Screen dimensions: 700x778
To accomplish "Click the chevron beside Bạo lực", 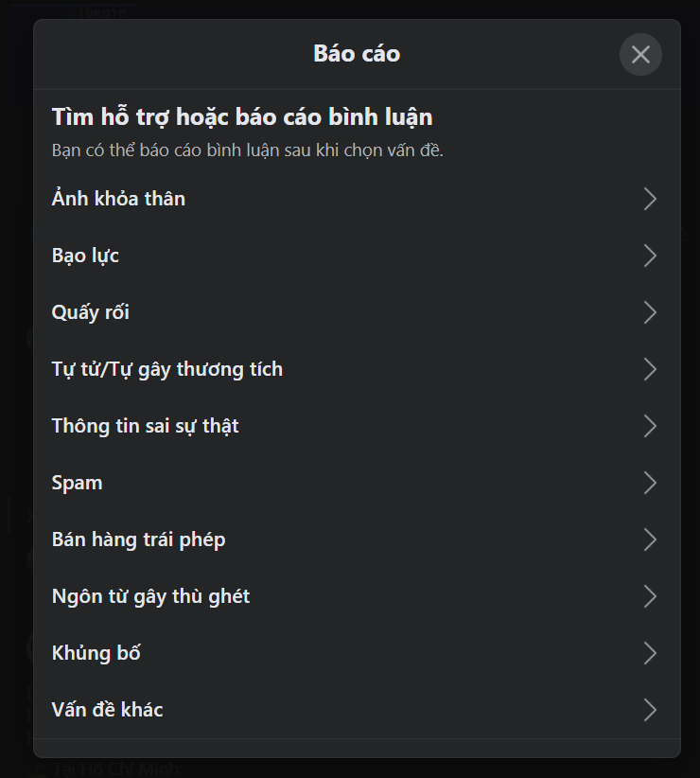I will click(x=650, y=256).
